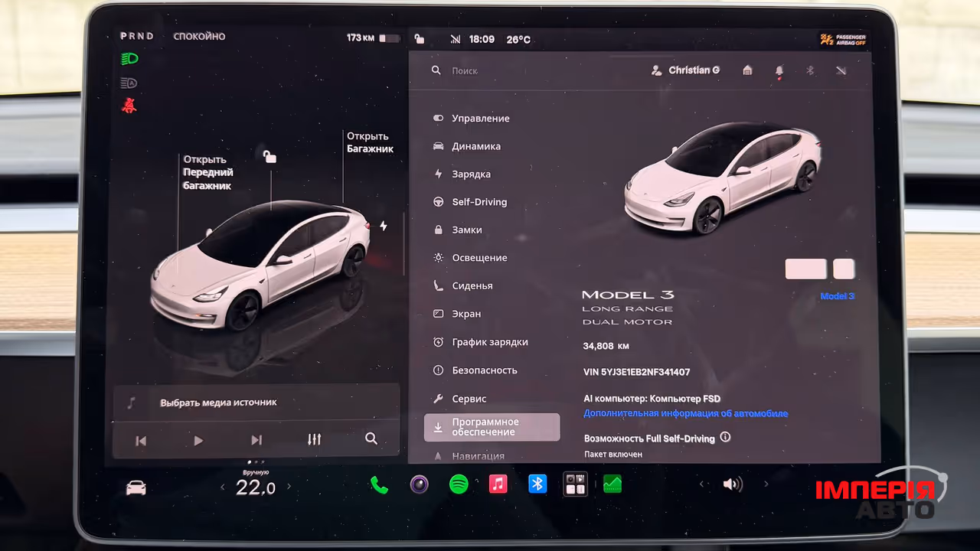Open the phone app in the dock
The width and height of the screenshot is (980, 551).
(379, 484)
